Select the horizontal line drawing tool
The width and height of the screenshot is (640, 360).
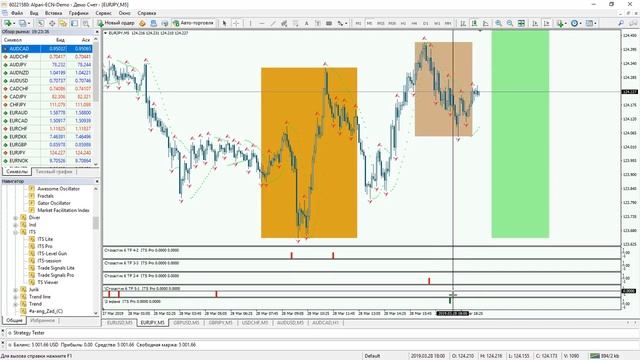[x=262, y=23]
